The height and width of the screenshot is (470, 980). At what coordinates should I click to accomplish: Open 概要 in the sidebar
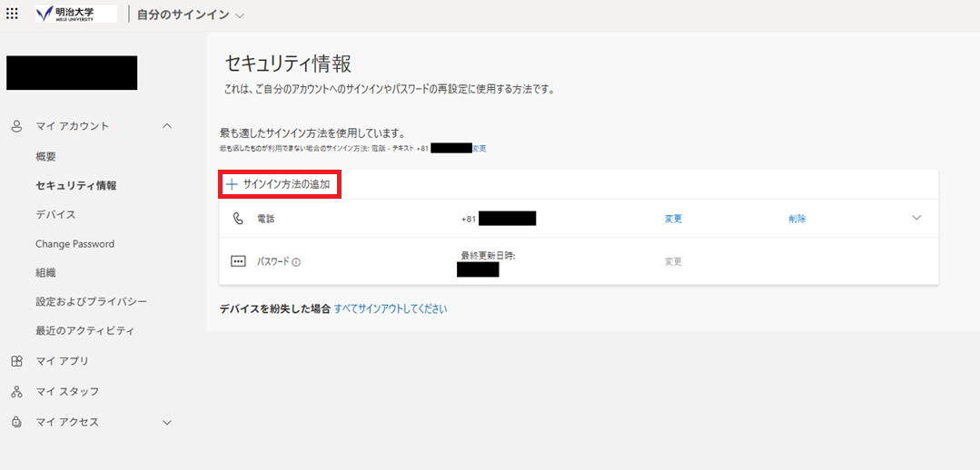point(45,156)
